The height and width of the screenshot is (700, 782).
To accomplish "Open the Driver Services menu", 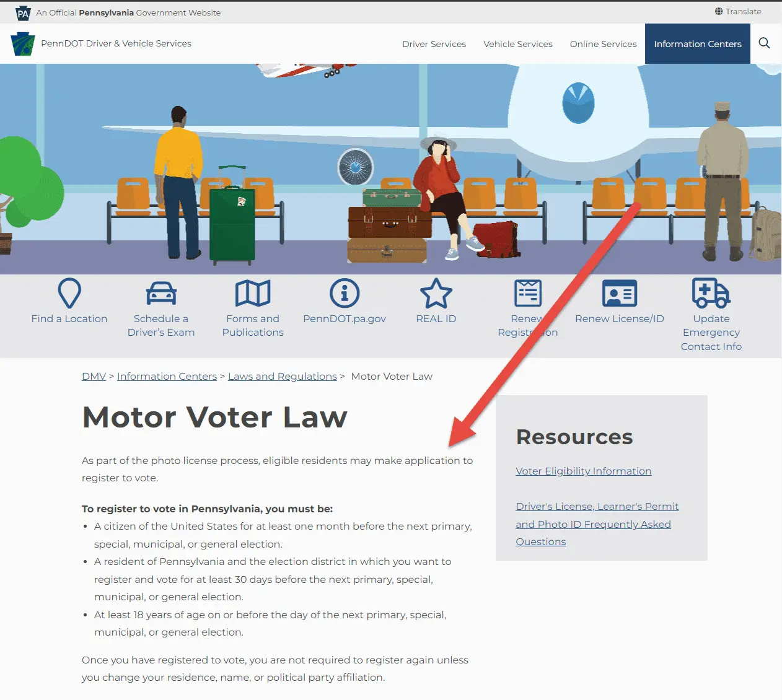I will pos(434,44).
